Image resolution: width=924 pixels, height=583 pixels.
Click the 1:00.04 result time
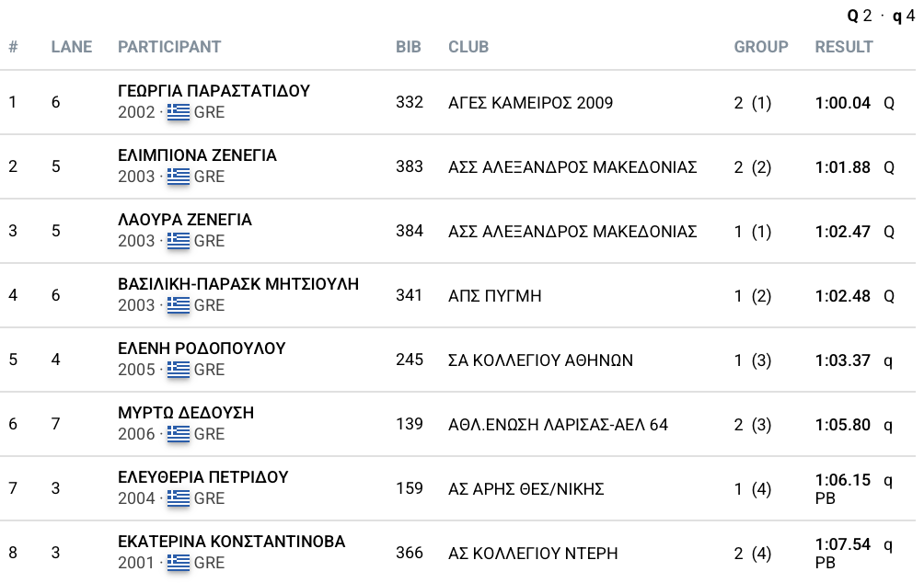tap(842, 103)
